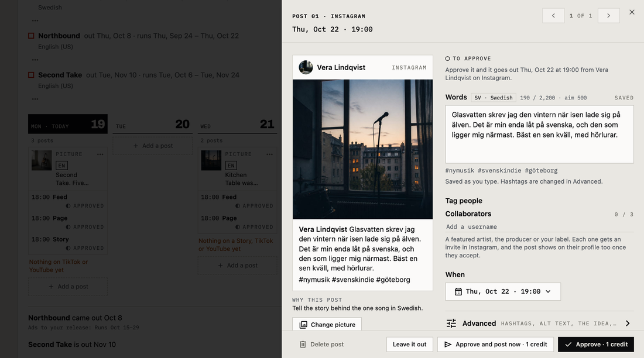Click the Change picture image icon
This screenshot has height=358, width=644.
coord(303,325)
